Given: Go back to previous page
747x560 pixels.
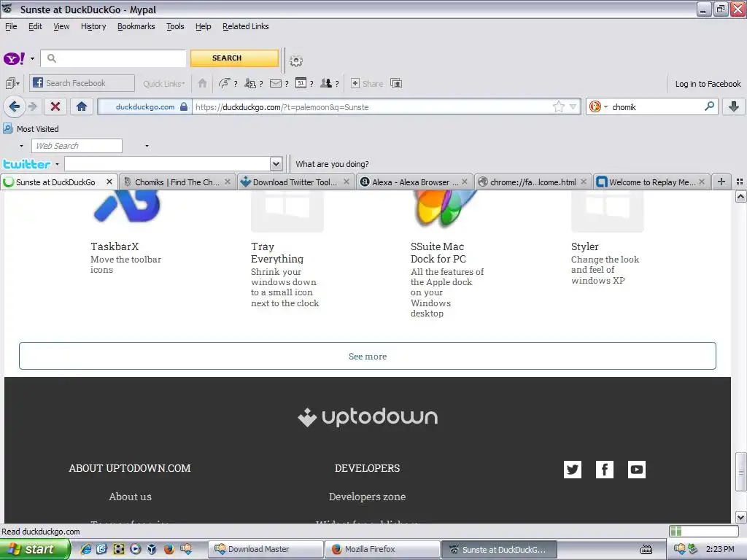Looking at the screenshot, I should 15,106.
